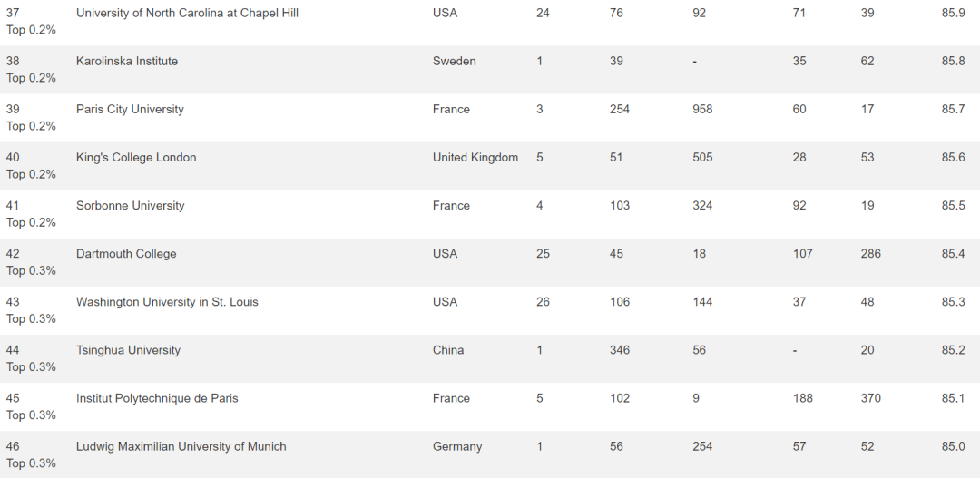Viewport: 980px width, 478px height.
Task: Click Sorbonne University name
Action: coord(130,206)
